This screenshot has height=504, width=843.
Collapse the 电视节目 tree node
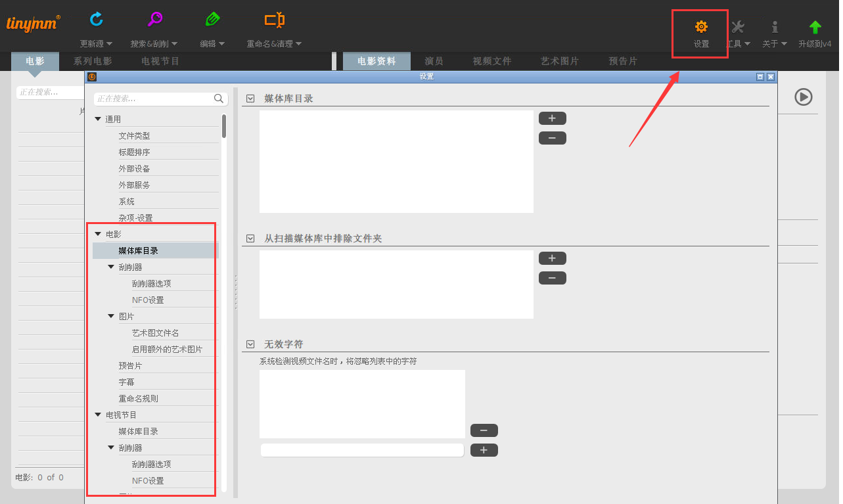pos(98,415)
